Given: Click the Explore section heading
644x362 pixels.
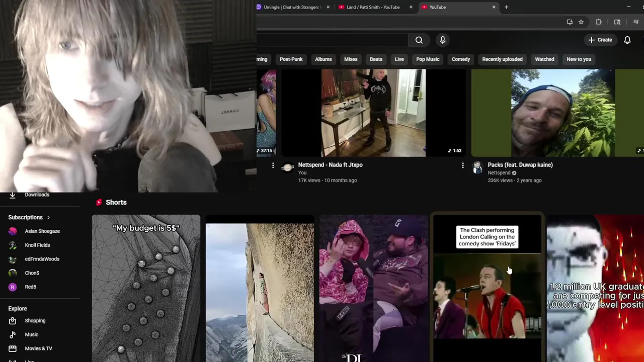Looking at the screenshot, I should 18,309.
